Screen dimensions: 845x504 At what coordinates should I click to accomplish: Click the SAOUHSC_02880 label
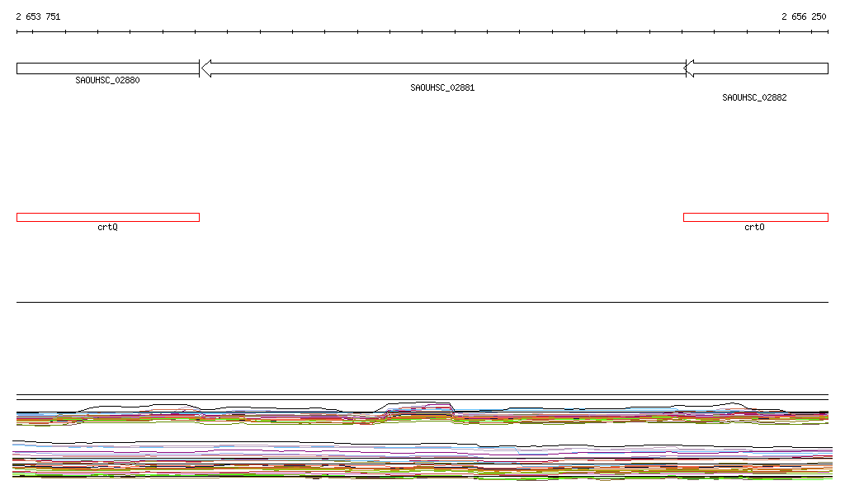[108, 80]
